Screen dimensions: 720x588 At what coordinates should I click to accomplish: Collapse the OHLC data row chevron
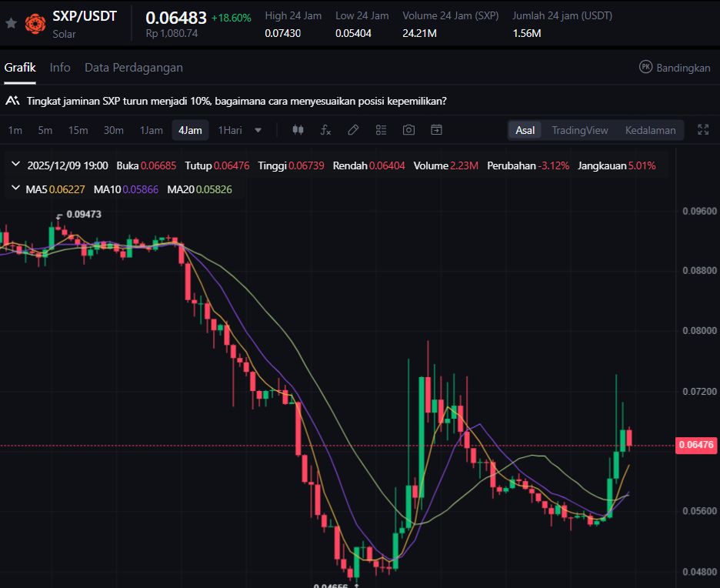[x=16, y=165]
